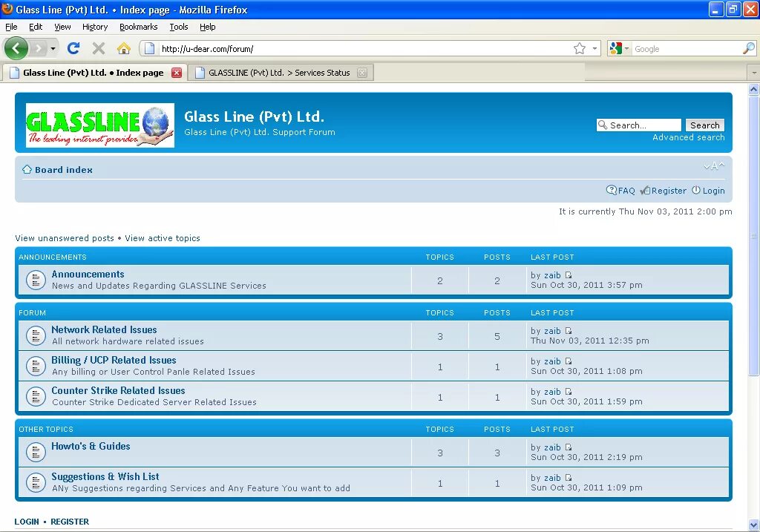Click the Counter Strike forum folder icon
760x532 pixels.
(x=36, y=397)
